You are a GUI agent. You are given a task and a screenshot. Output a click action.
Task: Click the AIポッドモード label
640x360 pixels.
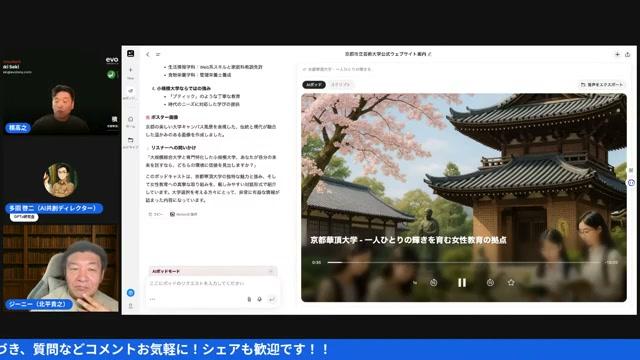(166, 271)
